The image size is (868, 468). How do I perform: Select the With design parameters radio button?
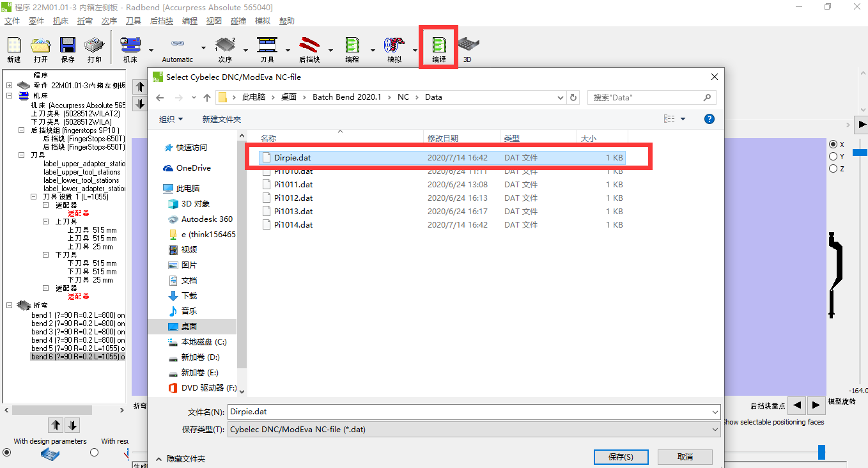click(7, 453)
